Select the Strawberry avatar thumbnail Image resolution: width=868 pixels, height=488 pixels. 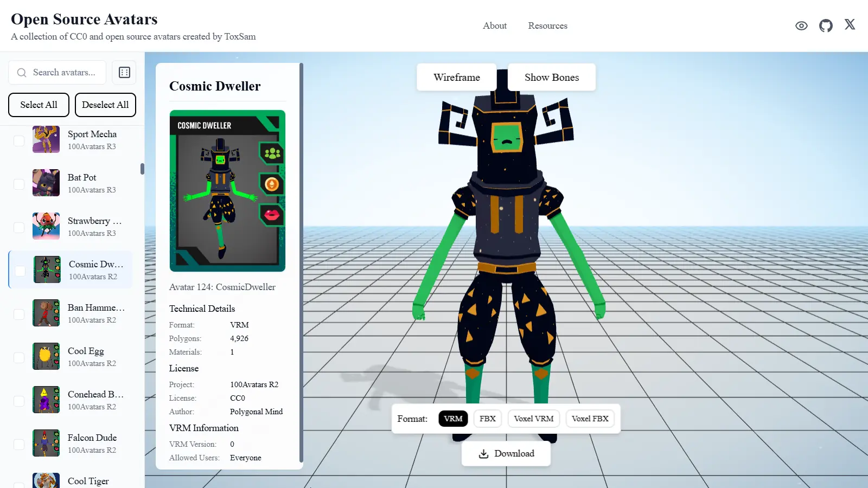click(x=46, y=226)
